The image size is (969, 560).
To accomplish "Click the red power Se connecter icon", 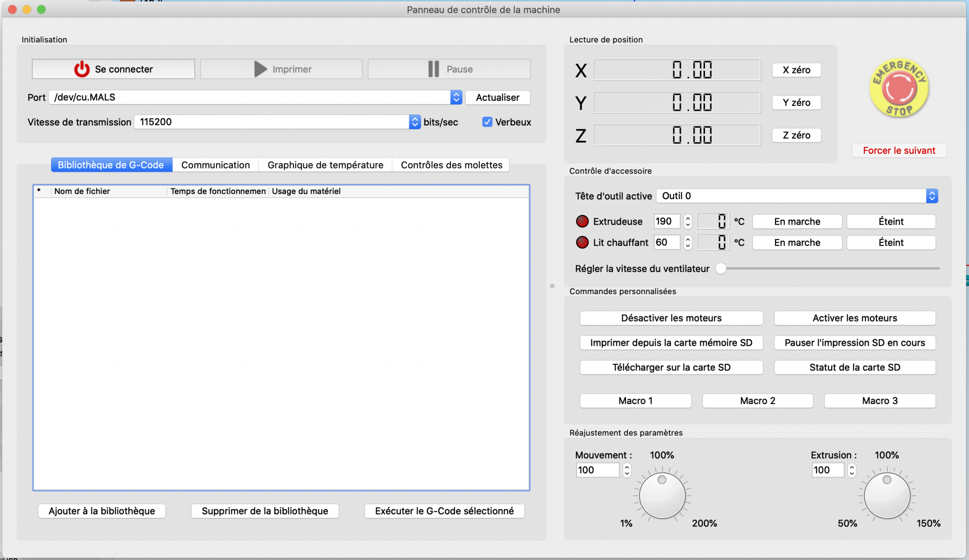I will pyautogui.click(x=81, y=69).
